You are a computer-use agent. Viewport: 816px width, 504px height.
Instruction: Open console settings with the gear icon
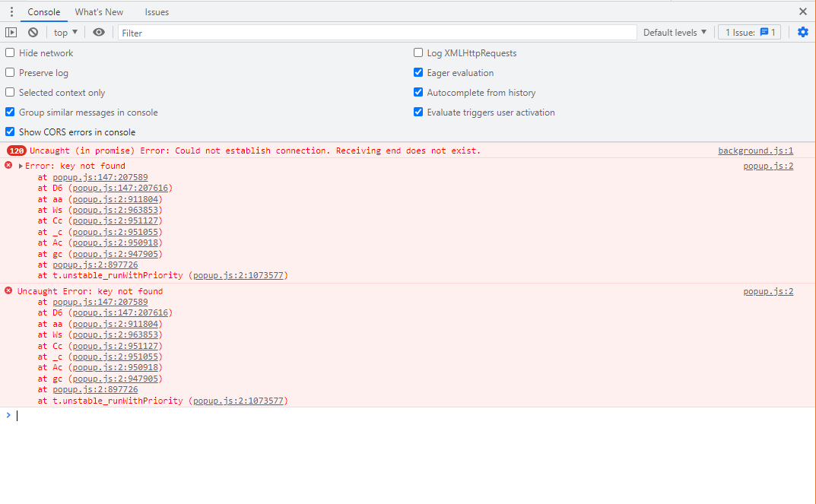click(803, 32)
